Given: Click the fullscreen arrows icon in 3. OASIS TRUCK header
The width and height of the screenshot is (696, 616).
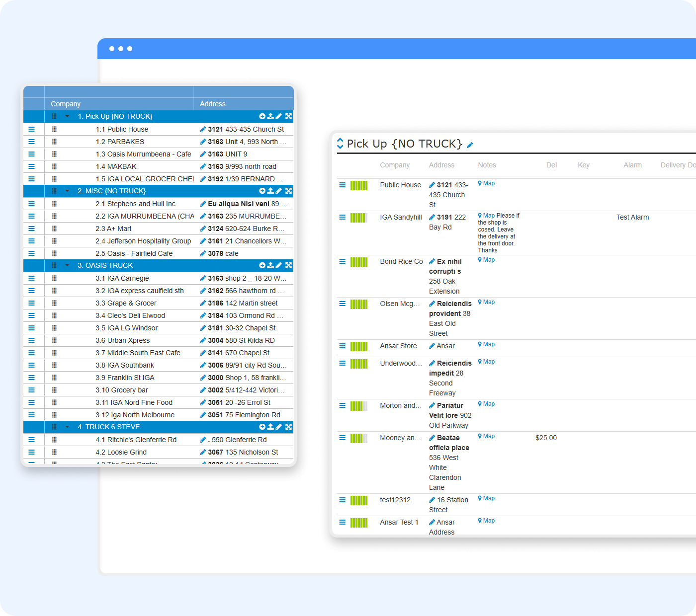Looking at the screenshot, I should click(288, 265).
